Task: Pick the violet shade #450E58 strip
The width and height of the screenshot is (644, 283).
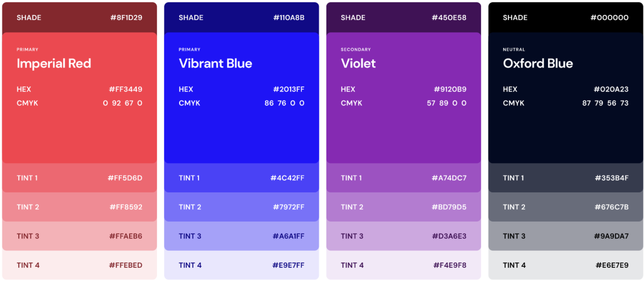Action: coord(403,17)
